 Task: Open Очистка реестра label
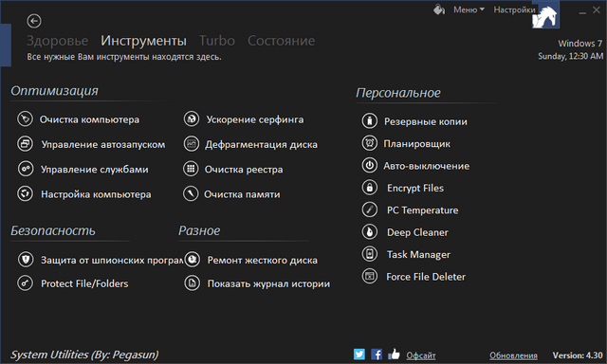click(244, 170)
